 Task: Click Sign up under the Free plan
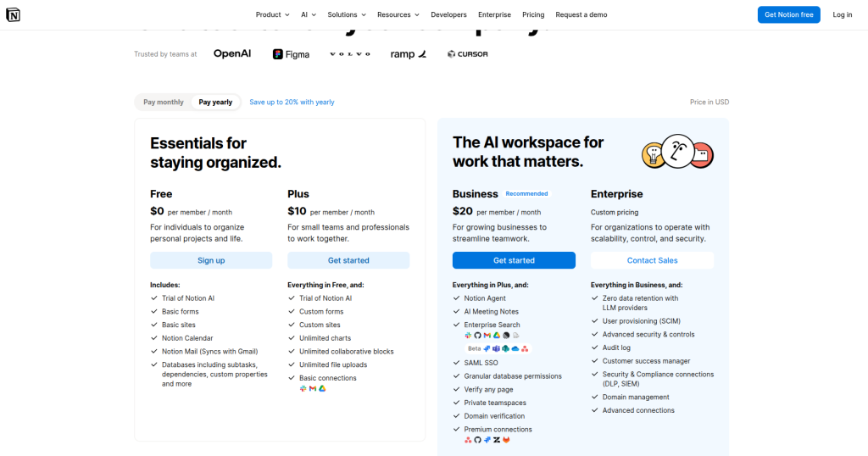click(211, 260)
